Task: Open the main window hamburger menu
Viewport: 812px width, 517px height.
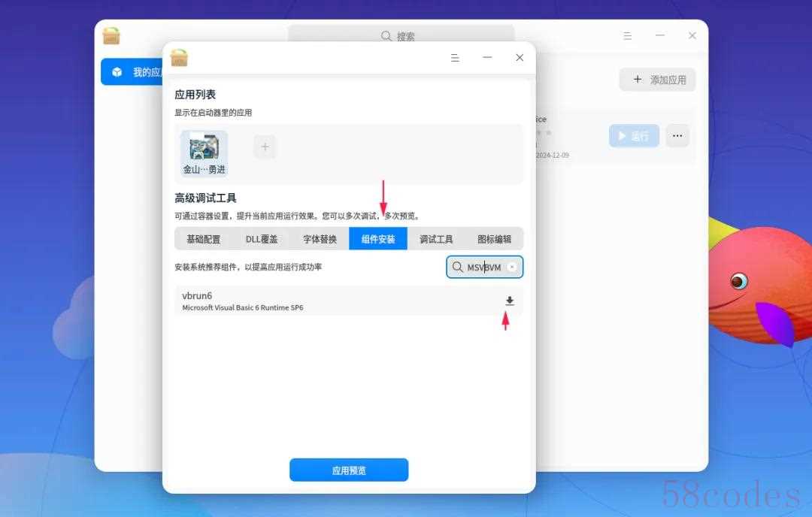Action: tap(627, 36)
